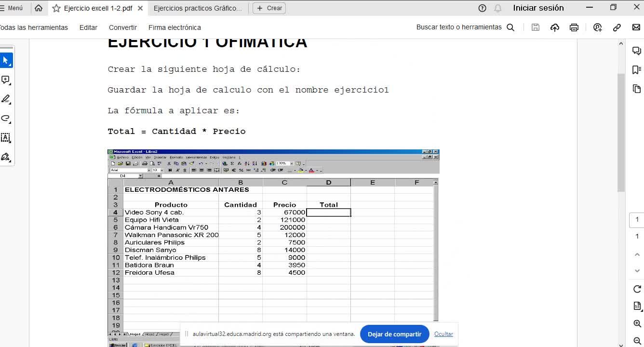Viewport: 644px width, 347px height.
Task: Click the text 'Crear la siguiente hoja de cálculo:'
Action: click(x=204, y=69)
